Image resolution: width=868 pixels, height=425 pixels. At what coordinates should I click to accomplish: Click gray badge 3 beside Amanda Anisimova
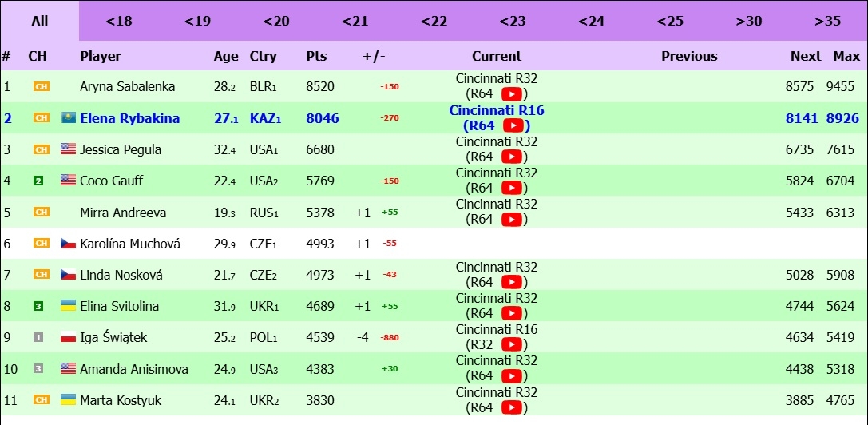click(x=38, y=368)
